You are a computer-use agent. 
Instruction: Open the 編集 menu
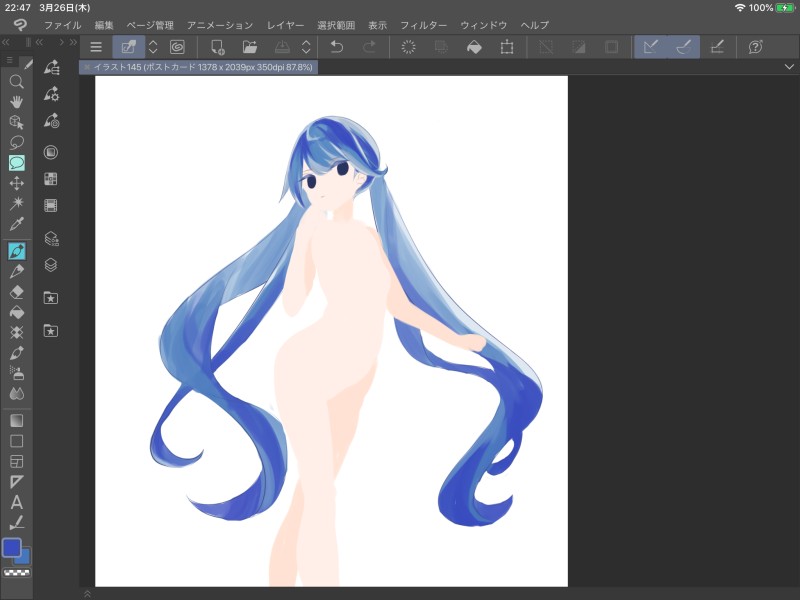[x=104, y=25]
